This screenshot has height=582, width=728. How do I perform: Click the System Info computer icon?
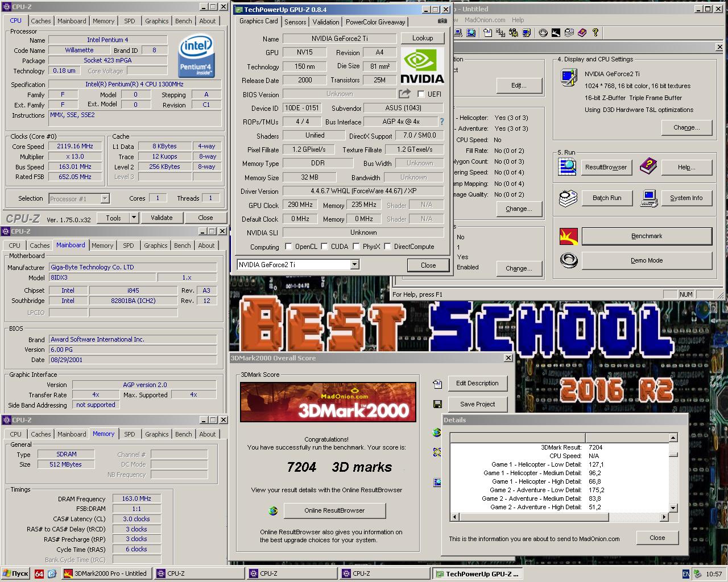pyautogui.click(x=648, y=198)
